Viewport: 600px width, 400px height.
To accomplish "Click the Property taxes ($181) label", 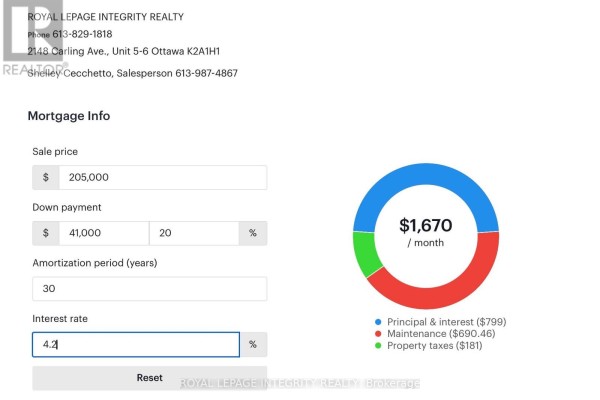I will click(x=435, y=346).
